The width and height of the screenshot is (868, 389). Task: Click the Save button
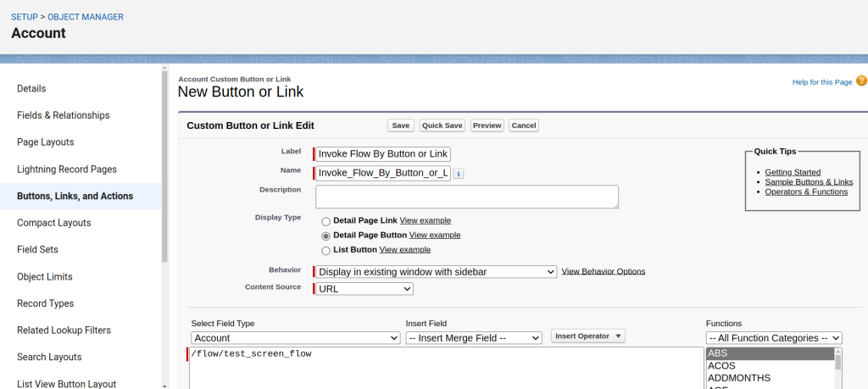[401, 125]
